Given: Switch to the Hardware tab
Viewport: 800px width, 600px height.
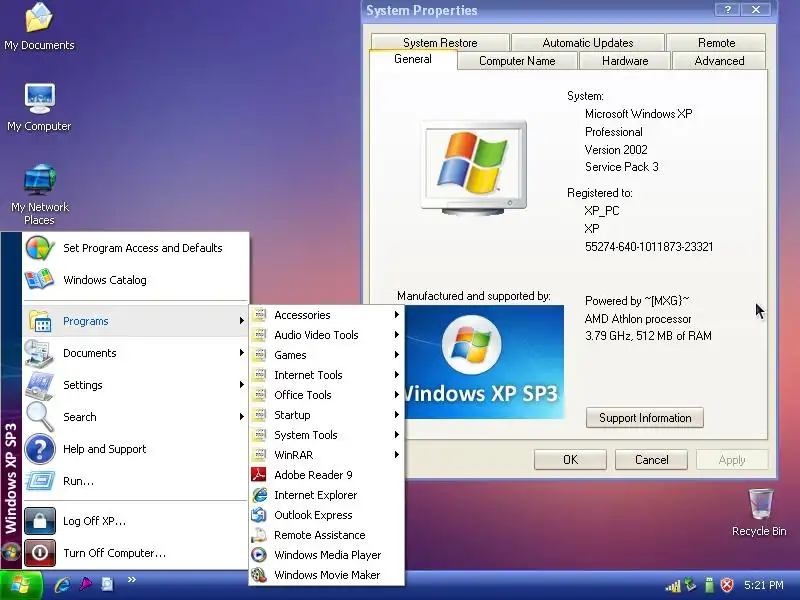Looking at the screenshot, I should [625, 61].
